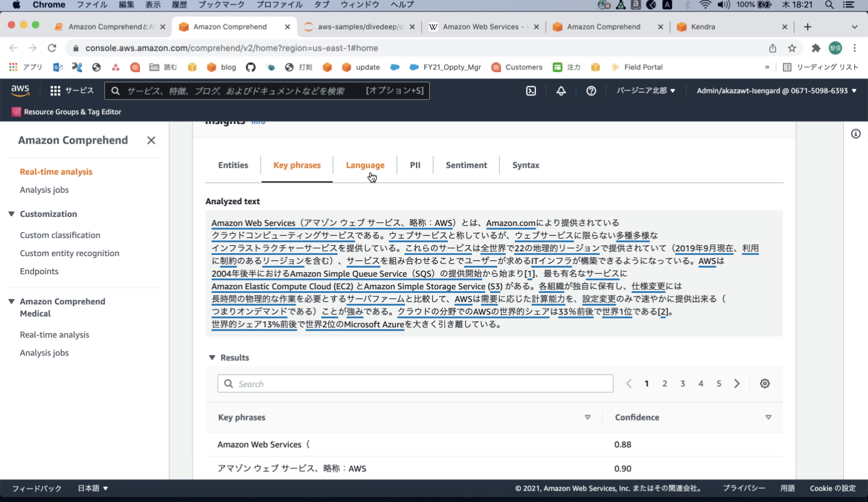Bookmark this page with the star icon
Image resolution: width=868 pixels, height=502 pixels.
pyautogui.click(x=792, y=48)
